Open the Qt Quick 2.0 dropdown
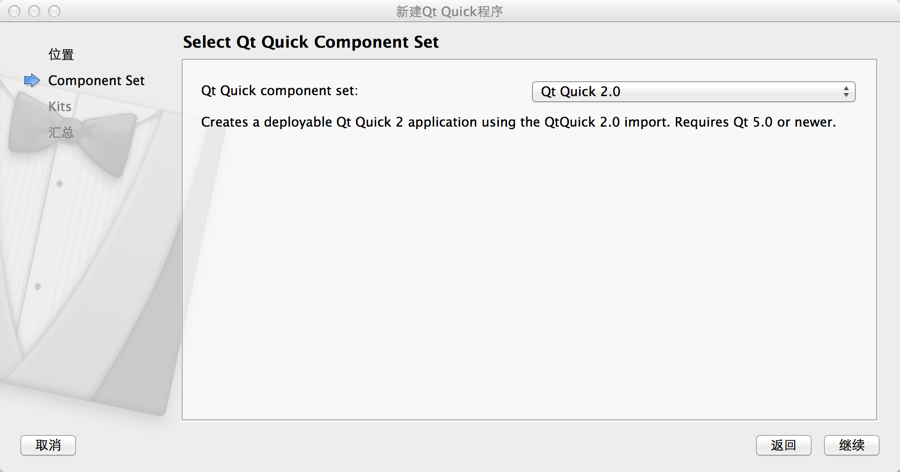Screen dimensions: 900x472 (692, 92)
